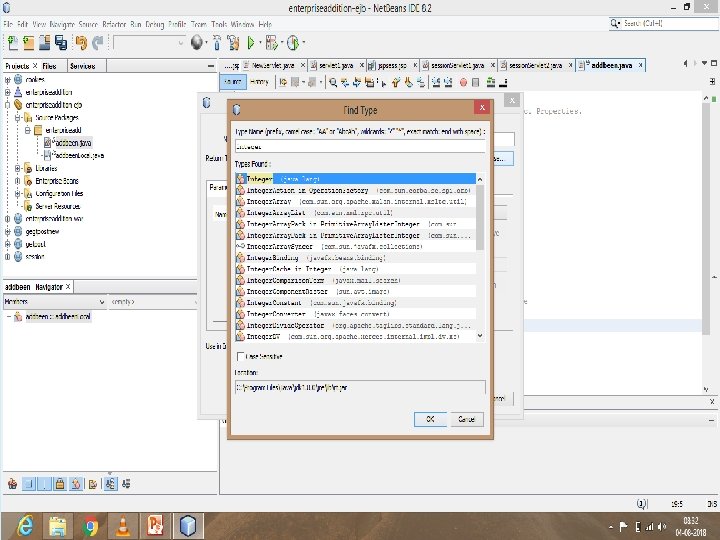
Task: Click the Redo toolbar icon
Action: pyautogui.click(x=97, y=43)
